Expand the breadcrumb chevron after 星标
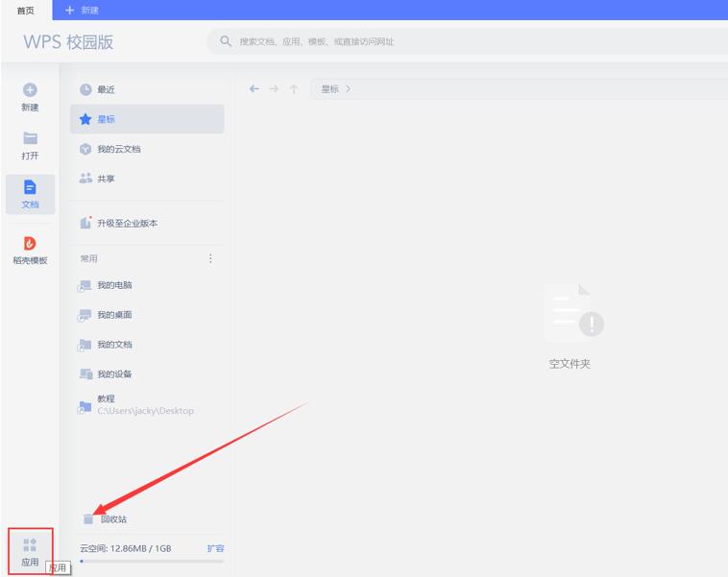 349,88
